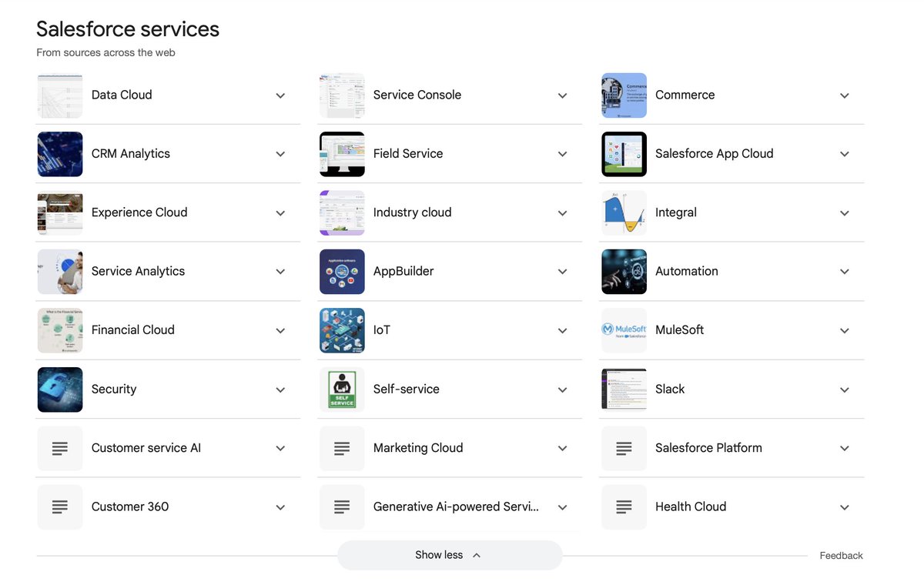Expand the Automation chevron
The image size is (924, 585).
845,272
